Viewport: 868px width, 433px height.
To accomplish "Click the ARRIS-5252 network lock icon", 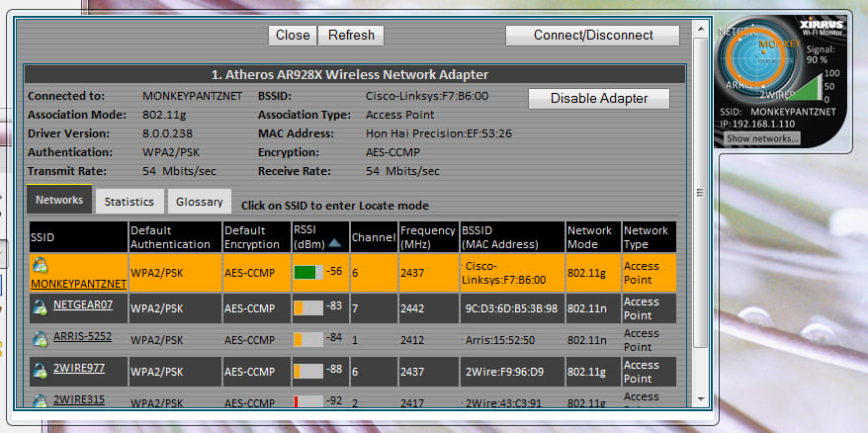I will (40, 339).
